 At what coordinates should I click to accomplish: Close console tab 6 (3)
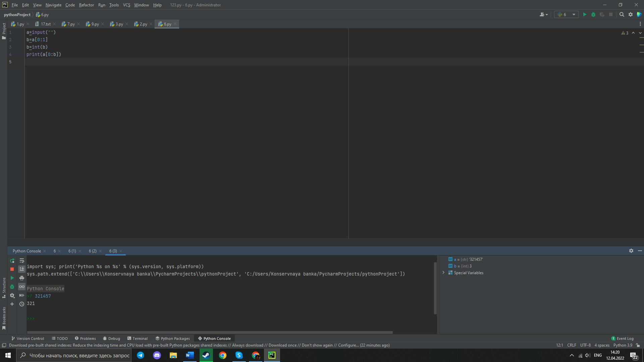[121, 251]
